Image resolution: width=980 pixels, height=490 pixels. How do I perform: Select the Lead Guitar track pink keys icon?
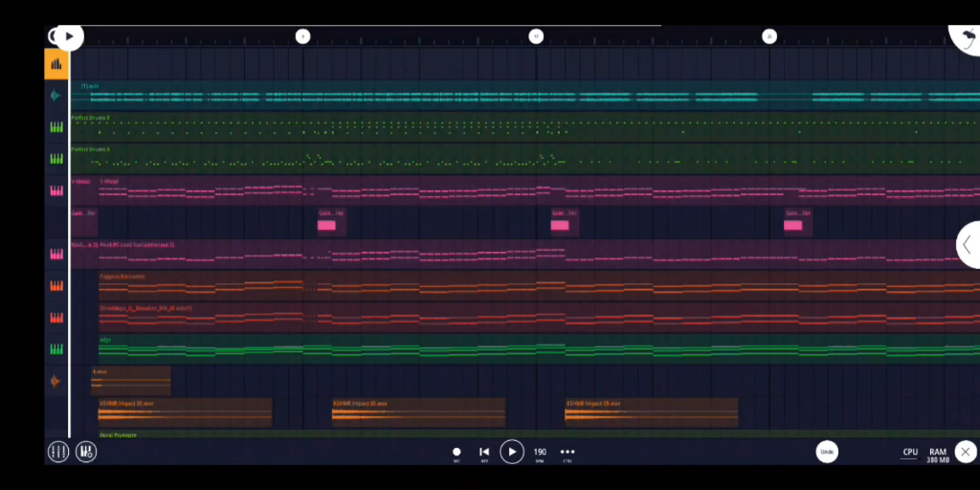pyautogui.click(x=56, y=255)
